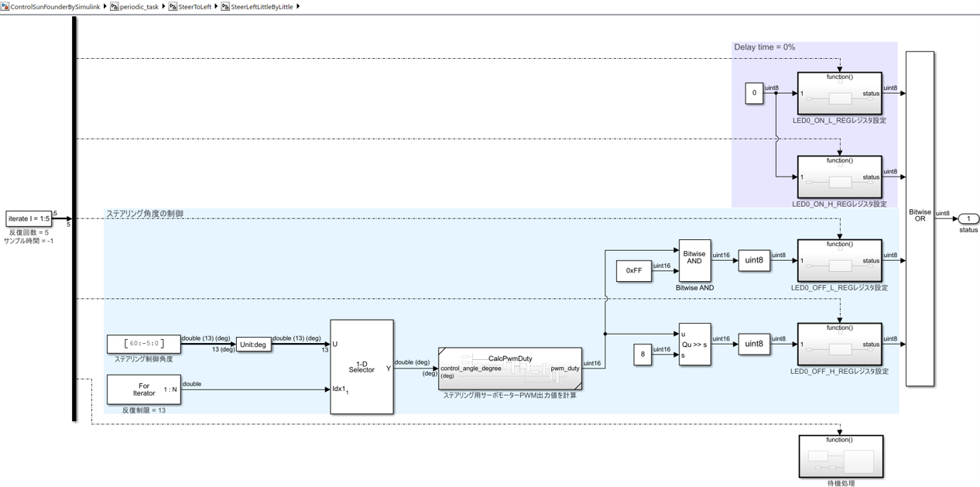
Task: Select the LED0_ON_L_REG function-call subsystem
Action: [x=839, y=93]
